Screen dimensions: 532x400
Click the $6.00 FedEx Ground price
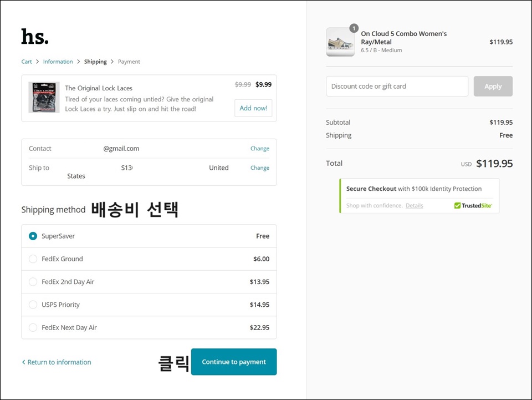pyautogui.click(x=261, y=259)
